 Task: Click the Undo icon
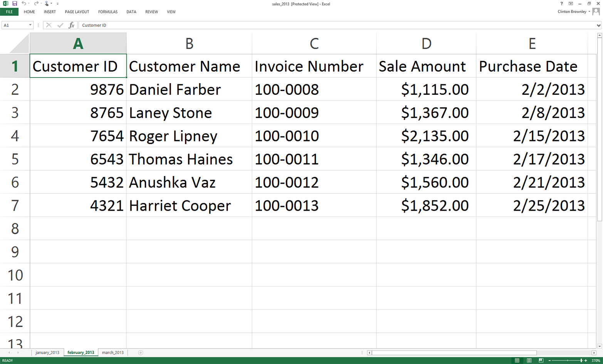pyautogui.click(x=23, y=4)
